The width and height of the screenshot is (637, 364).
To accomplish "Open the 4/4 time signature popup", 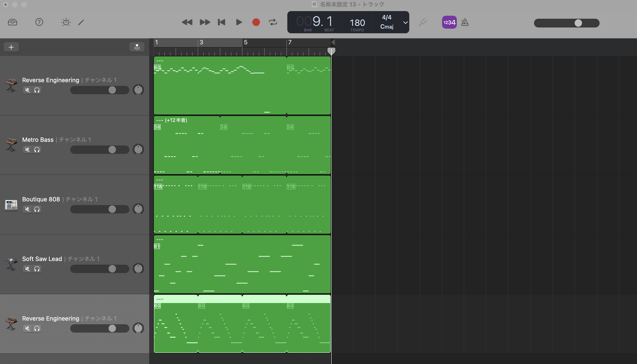I will pos(386,17).
